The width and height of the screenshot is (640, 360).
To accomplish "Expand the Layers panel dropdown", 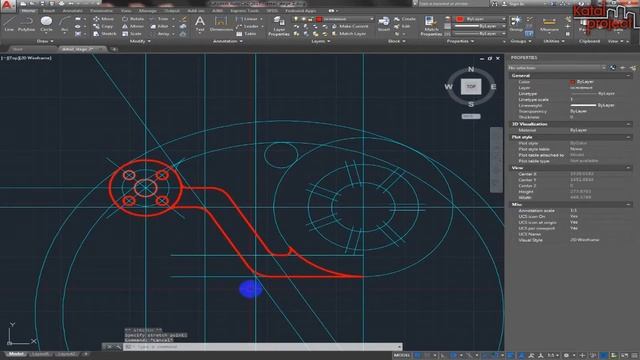I will pos(321,41).
